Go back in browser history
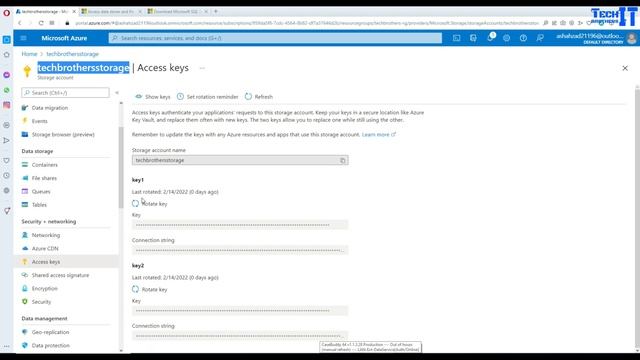Screen dimensions: 640x360 tap(20, 23)
